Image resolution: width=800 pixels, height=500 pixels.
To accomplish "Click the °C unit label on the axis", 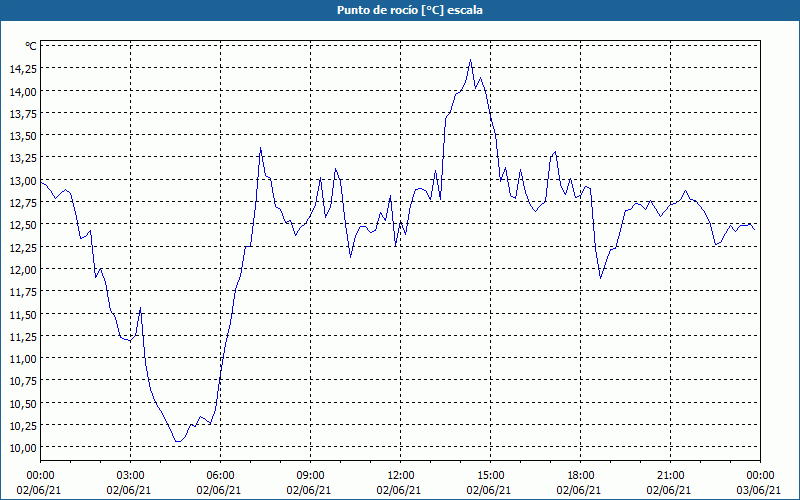I will pos(31,46).
